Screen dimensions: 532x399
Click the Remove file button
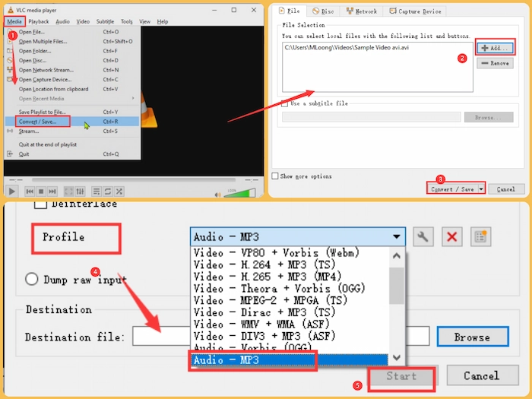tap(495, 63)
